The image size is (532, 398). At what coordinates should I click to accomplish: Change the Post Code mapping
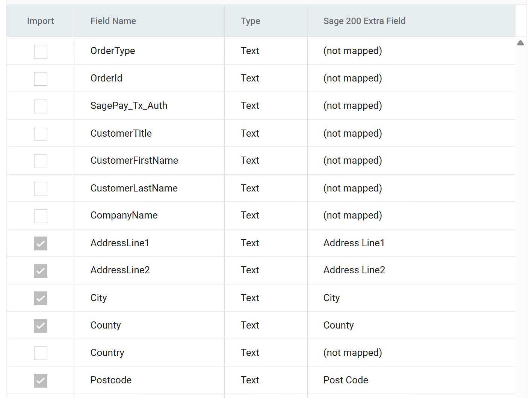411,380
